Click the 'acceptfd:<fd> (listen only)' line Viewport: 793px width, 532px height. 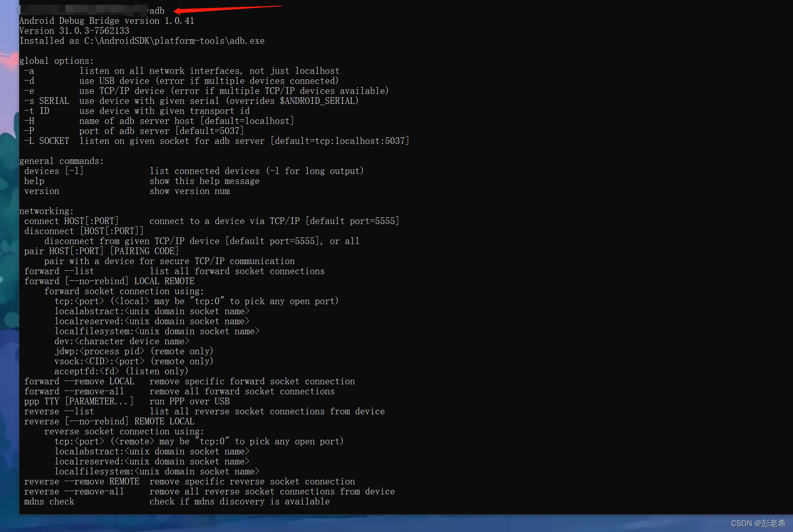tap(121, 371)
